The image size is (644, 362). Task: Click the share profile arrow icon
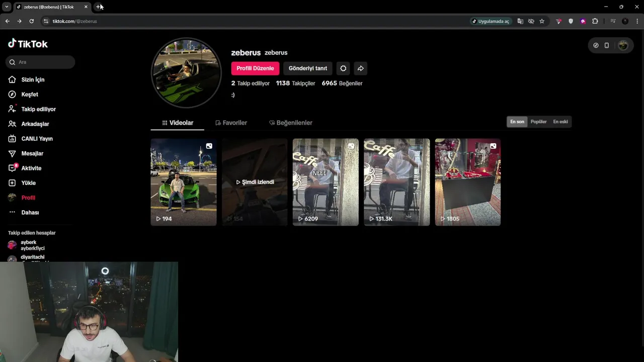360,68
